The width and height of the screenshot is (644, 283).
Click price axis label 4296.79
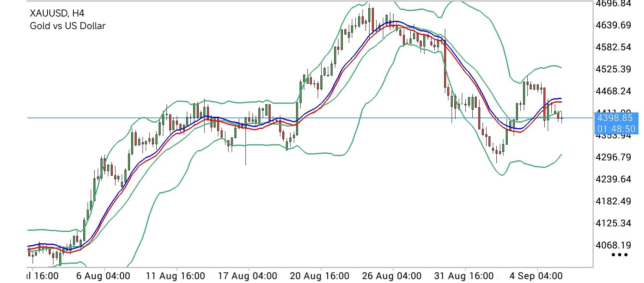point(613,158)
